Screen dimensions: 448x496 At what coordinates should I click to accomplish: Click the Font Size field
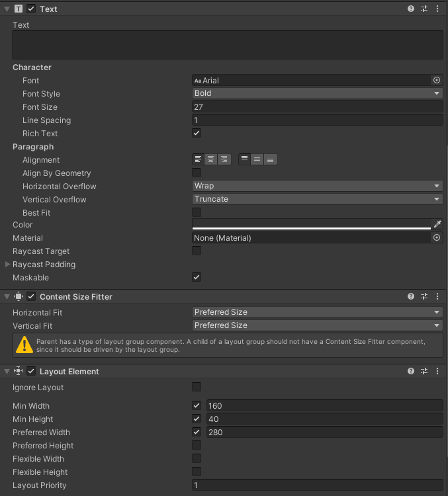click(317, 107)
